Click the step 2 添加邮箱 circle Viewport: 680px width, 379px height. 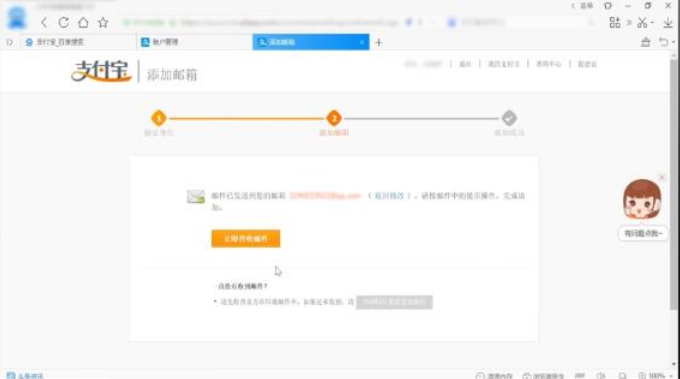pos(334,118)
